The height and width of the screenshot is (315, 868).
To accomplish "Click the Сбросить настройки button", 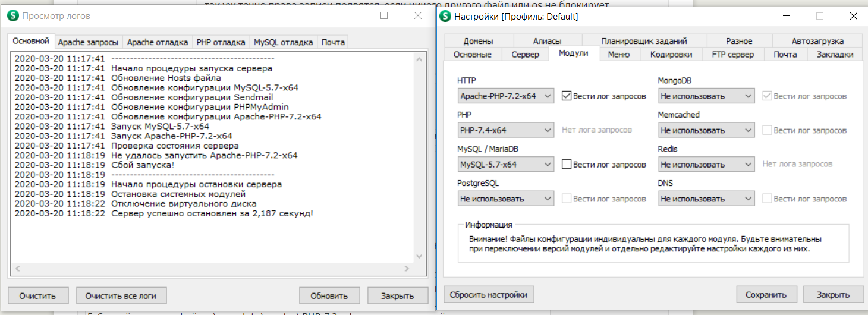I will pos(489,294).
